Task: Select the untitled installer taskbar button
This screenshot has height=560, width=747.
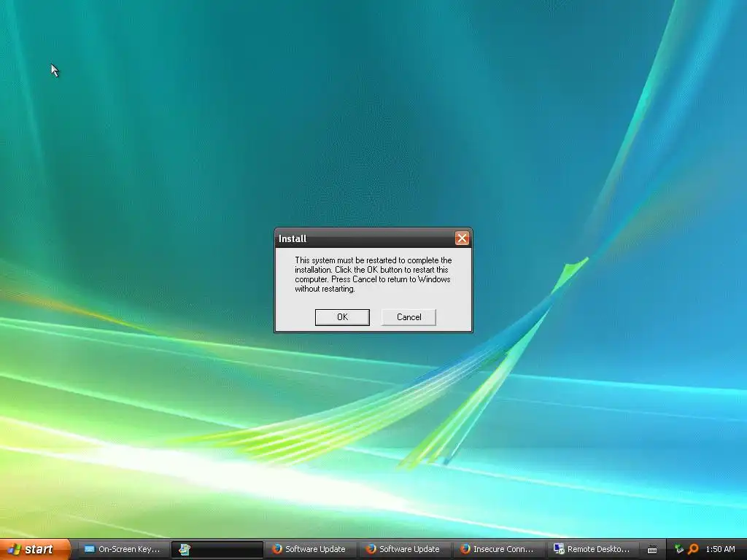Action: click(217, 549)
